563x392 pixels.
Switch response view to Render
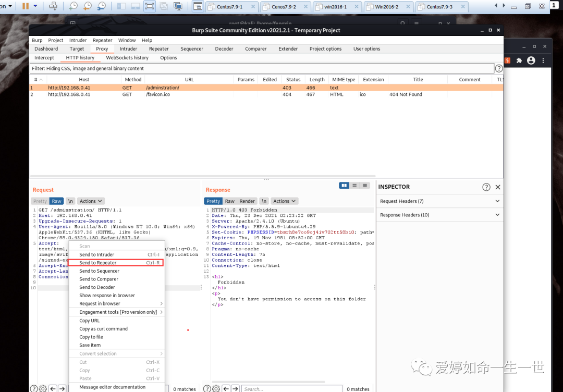247,201
